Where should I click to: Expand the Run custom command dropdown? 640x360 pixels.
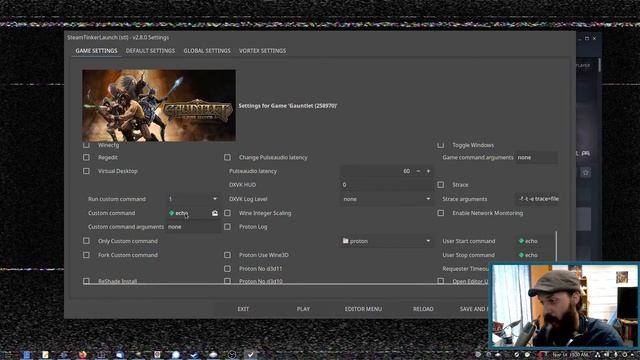click(193, 199)
